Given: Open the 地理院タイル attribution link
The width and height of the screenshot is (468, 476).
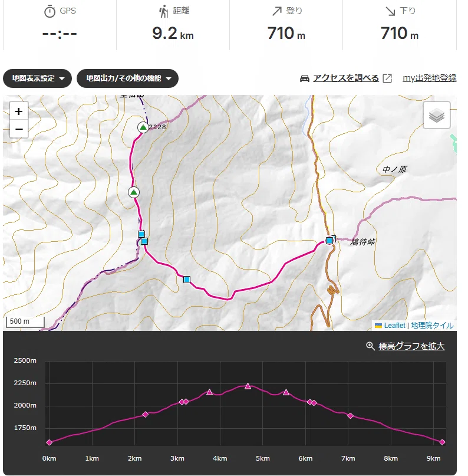Looking at the screenshot, I should click(432, 326).
